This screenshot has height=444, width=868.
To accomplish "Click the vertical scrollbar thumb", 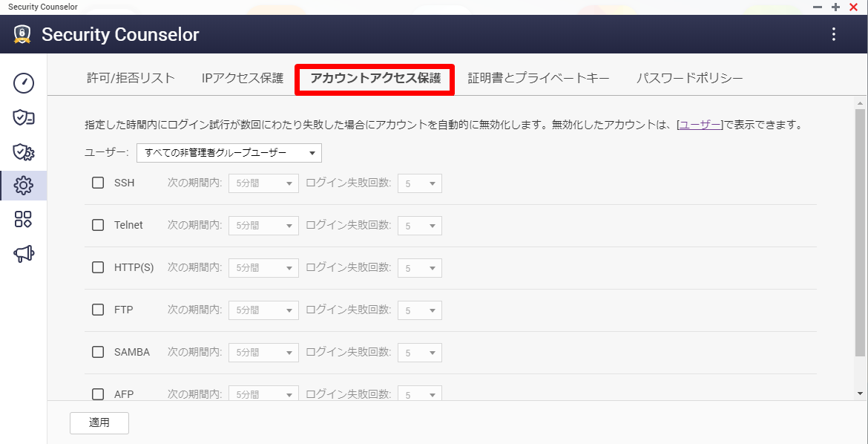I will [x=860, y=232].
